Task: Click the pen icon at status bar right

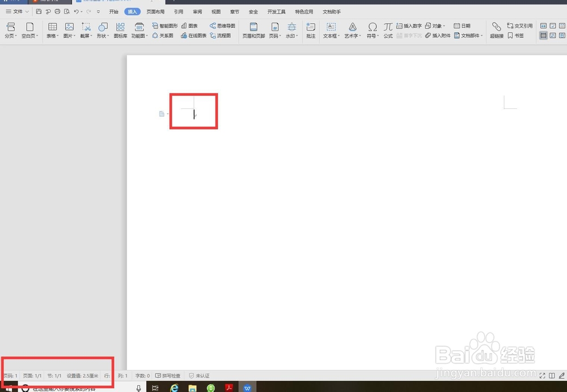Action: pyautogui.click(x=561, y=376)
